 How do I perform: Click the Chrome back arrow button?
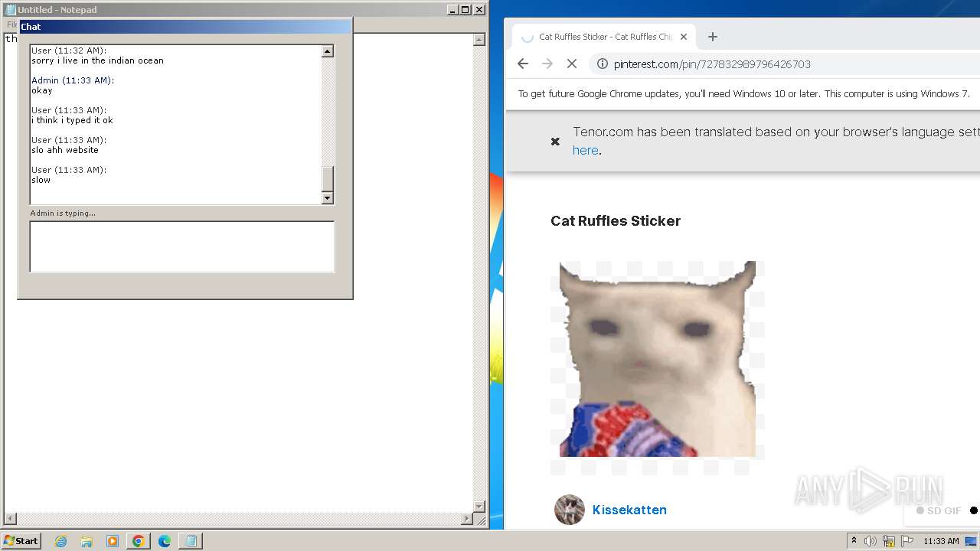[523, 64]
